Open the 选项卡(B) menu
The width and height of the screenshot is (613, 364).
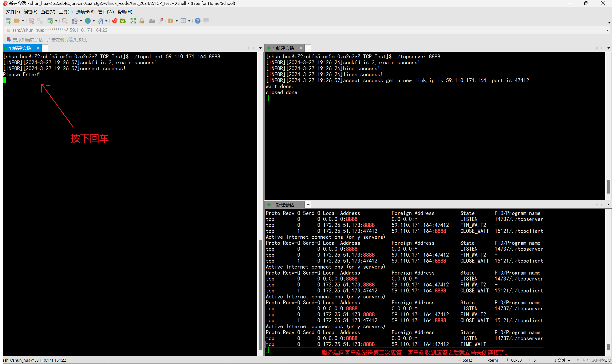85,12
